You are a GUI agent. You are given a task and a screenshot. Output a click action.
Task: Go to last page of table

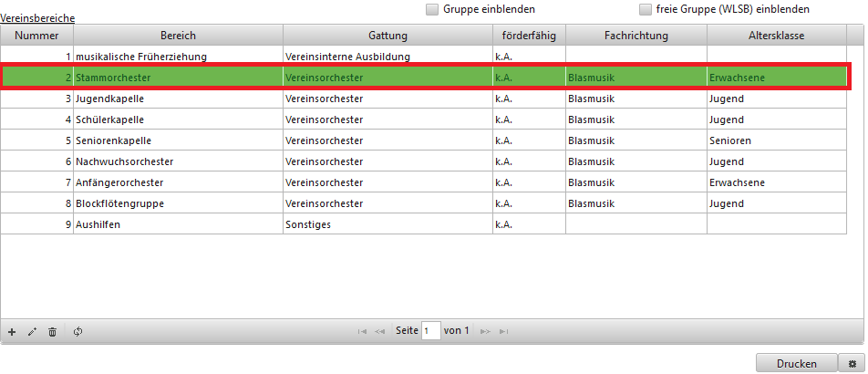502,331
